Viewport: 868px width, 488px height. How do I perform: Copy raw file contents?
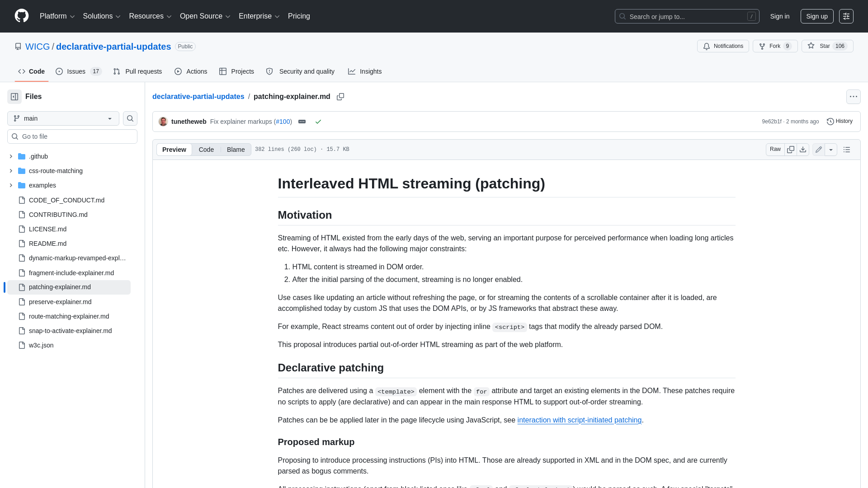click(790, 150)
